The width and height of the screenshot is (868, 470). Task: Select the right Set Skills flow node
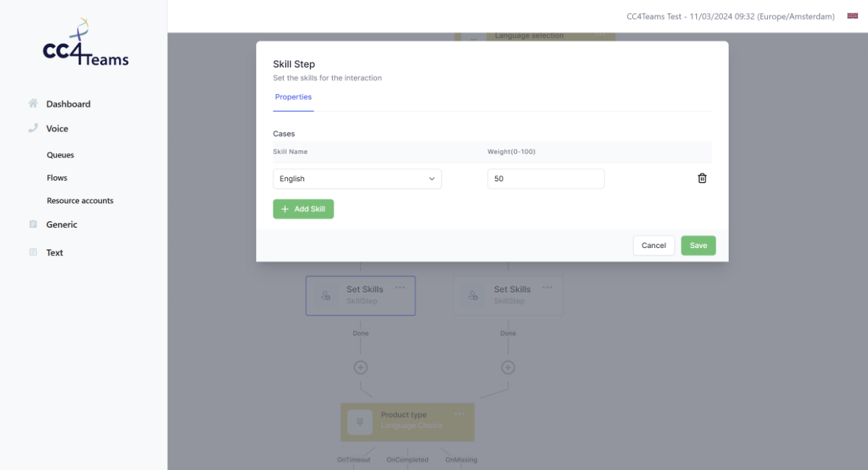508,296
